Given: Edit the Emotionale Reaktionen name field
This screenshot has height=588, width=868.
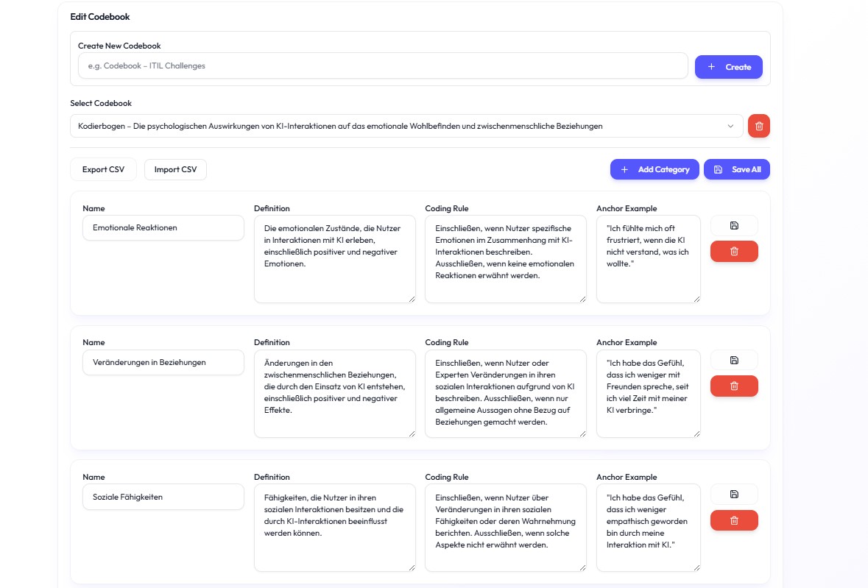Looking at the screenshot, I should pos(163,228).
